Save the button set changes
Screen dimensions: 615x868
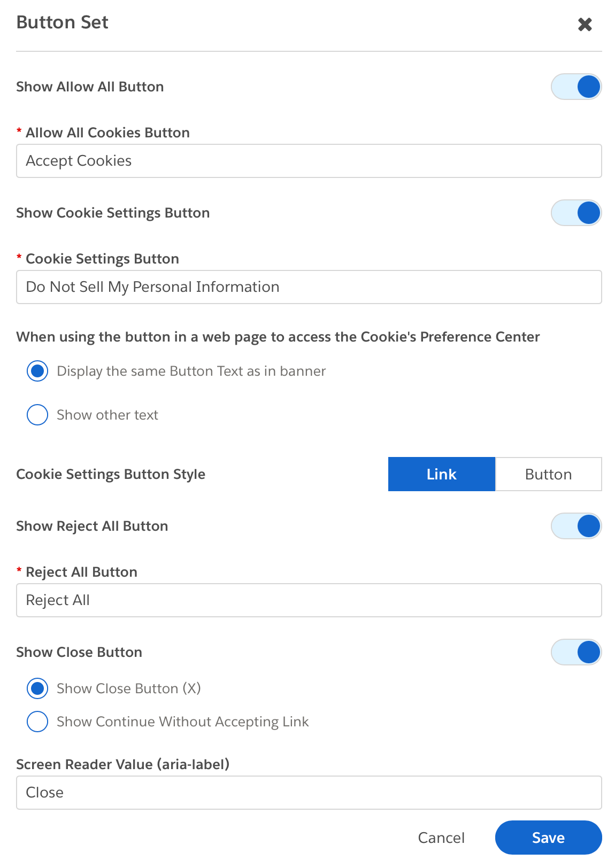(549, 838)
